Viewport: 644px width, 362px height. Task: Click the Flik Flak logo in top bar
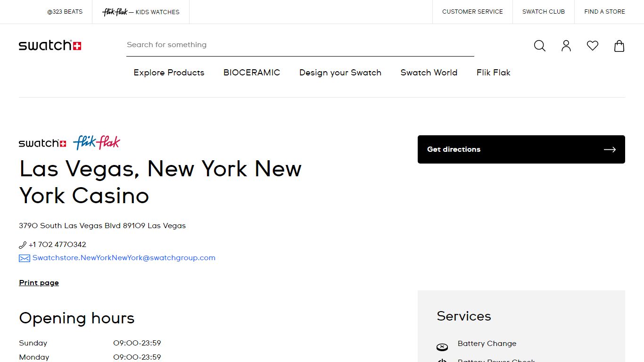coord(115,12)
